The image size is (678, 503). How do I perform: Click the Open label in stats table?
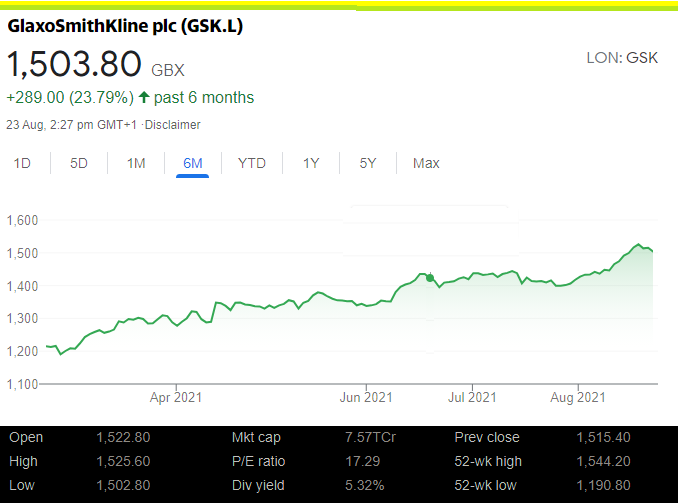tap(26, 438)
